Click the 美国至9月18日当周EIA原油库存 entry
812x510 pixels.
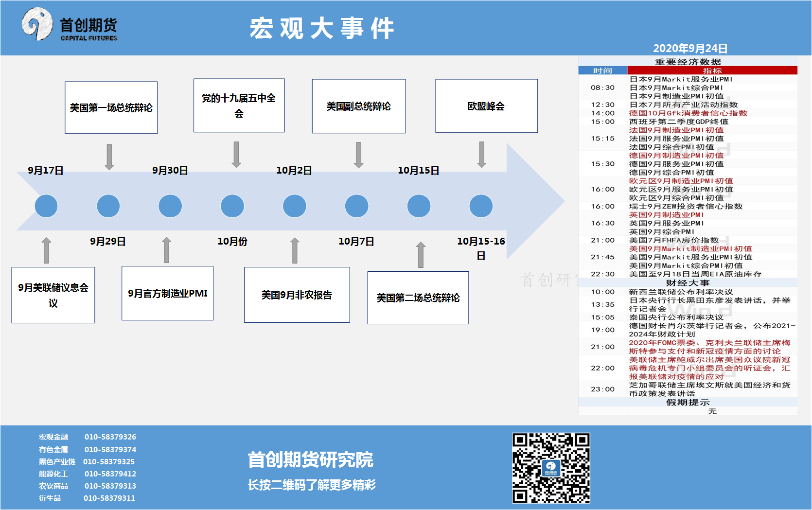[x=695, y=274]
